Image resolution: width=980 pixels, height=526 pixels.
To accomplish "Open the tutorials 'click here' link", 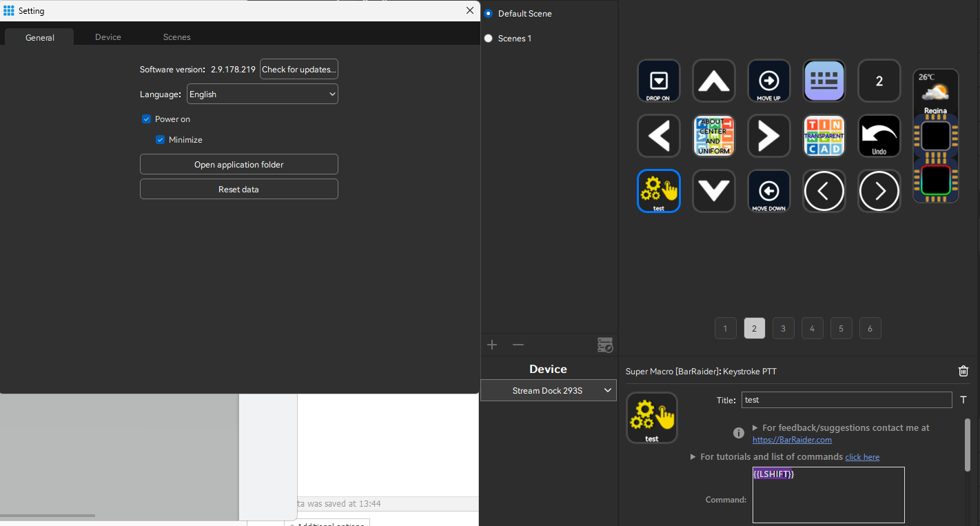I will tap(862, 457).
